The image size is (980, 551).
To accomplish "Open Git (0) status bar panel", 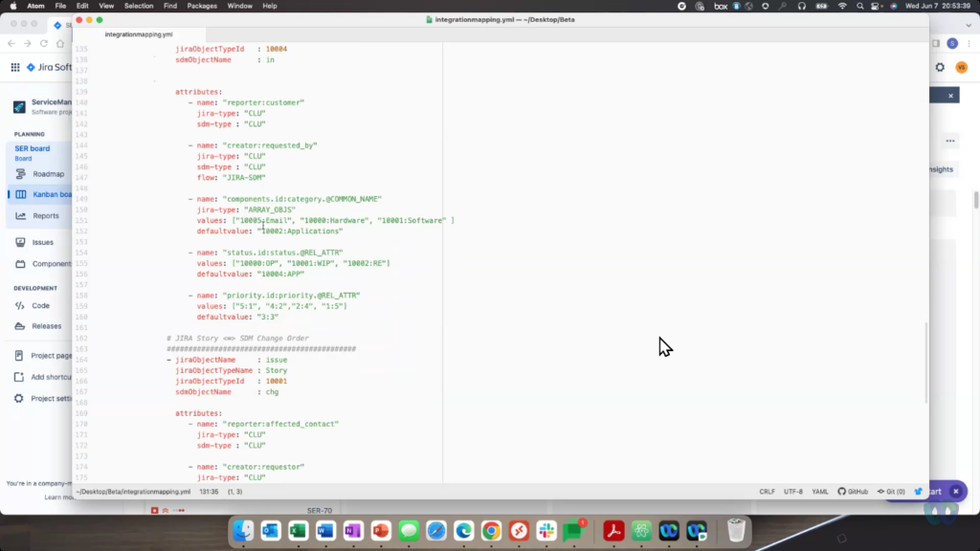I will [891, 492].
